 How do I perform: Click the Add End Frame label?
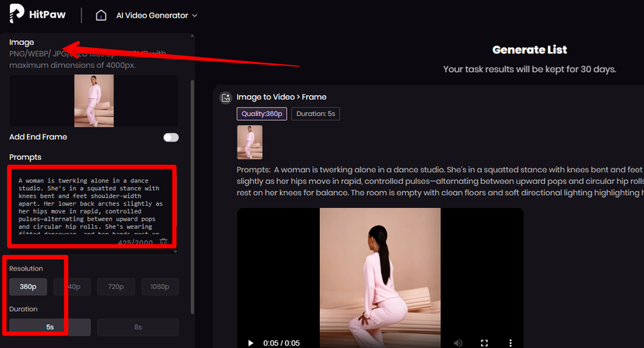coord(38,137)
